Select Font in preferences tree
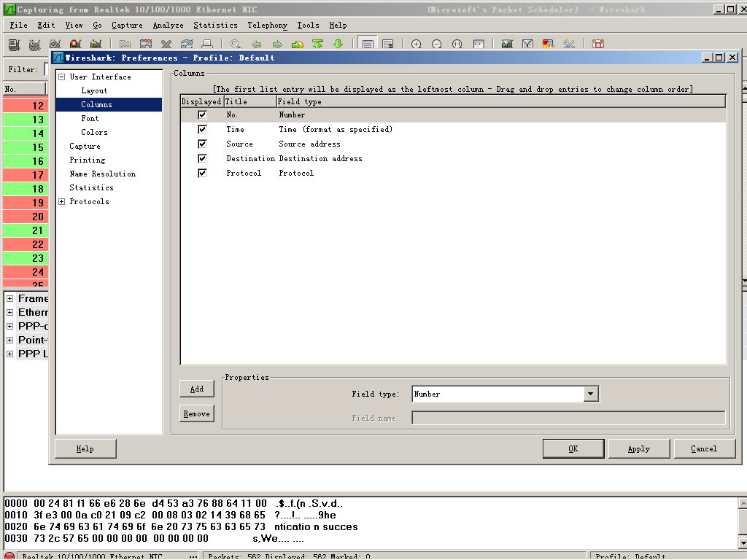 (x=90, y=118)
